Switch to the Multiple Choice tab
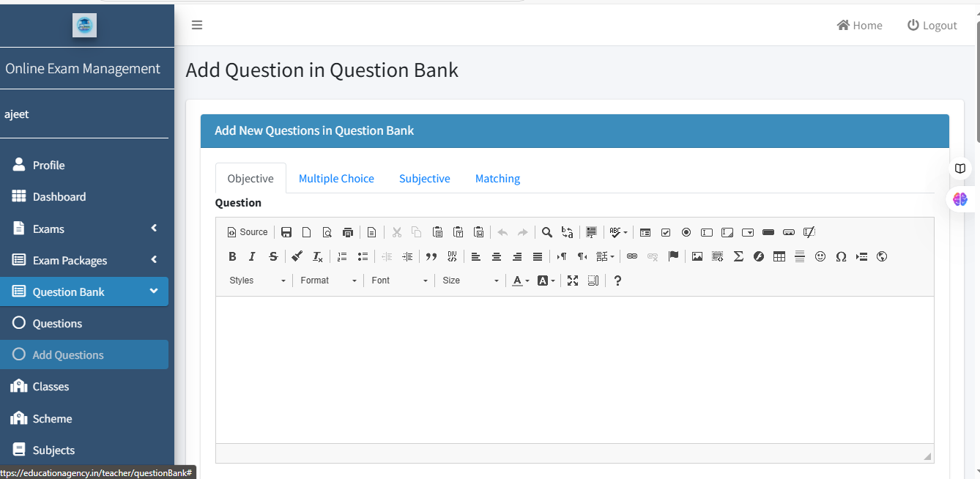 (336, 179)
